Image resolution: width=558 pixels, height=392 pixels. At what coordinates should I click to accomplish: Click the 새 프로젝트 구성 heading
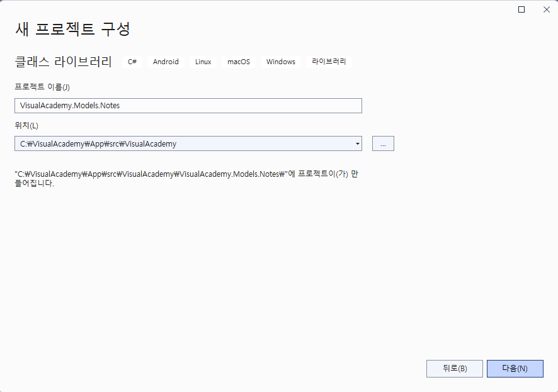tap(72, 29)
